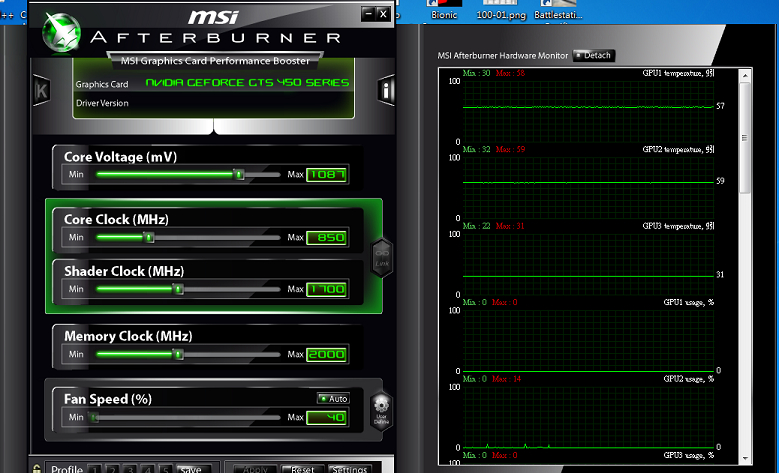The width and height of the screenshot is (779, 473).
Task: Open Afterburner Settings
Action: [x=349, y=469]
